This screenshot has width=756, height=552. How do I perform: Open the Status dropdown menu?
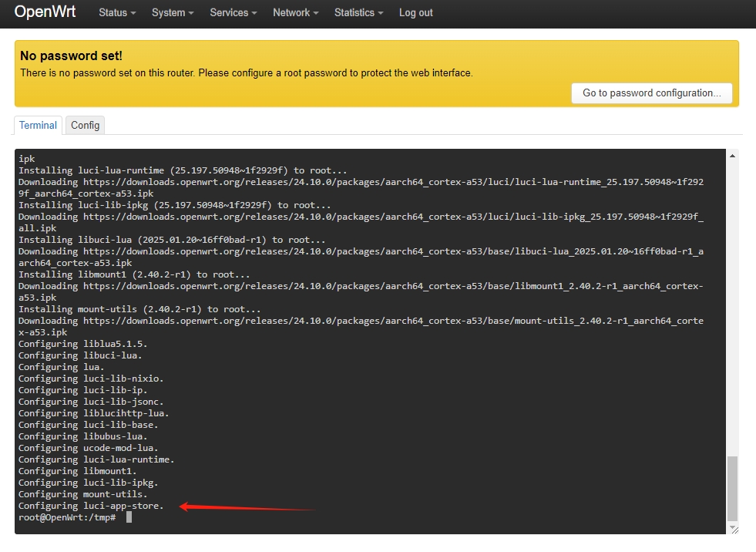[x=117, y=13]
